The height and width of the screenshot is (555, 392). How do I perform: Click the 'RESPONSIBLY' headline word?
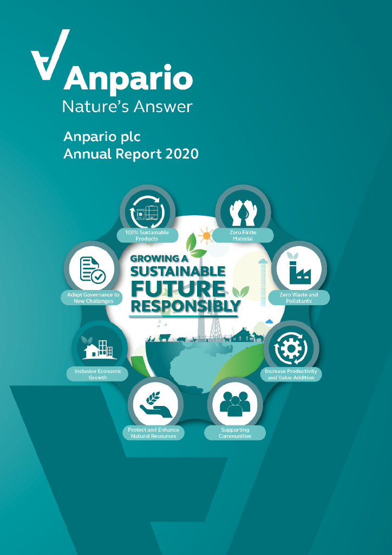click(x=185, y=307)
